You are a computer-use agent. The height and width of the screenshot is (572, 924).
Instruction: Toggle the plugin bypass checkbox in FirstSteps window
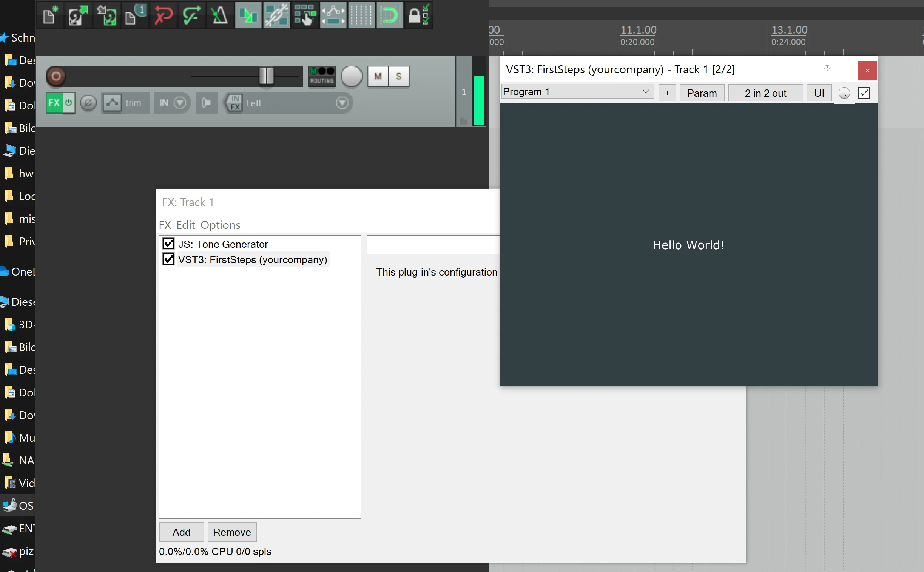[x=864, y=93]
